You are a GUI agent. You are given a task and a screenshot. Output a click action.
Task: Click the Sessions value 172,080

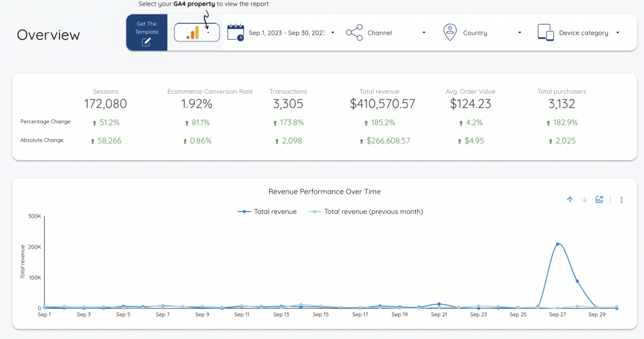pyautogui.click(x=106, y=104)
